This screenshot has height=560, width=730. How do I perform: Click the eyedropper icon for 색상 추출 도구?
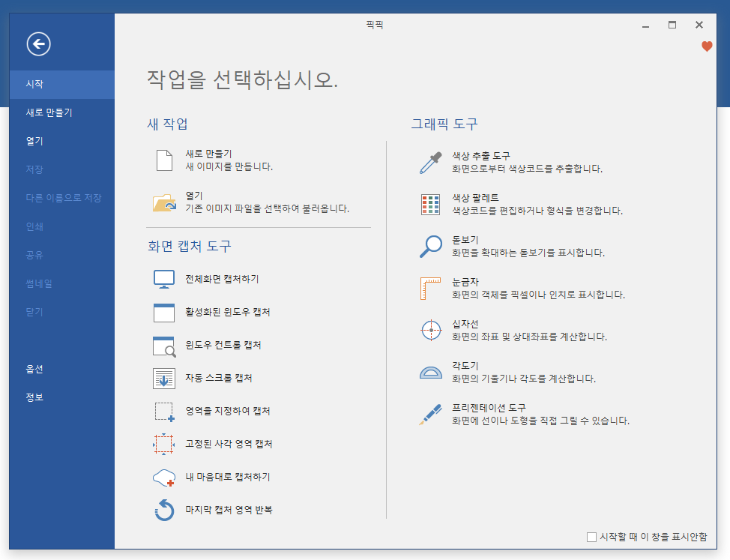pos(431,163)
